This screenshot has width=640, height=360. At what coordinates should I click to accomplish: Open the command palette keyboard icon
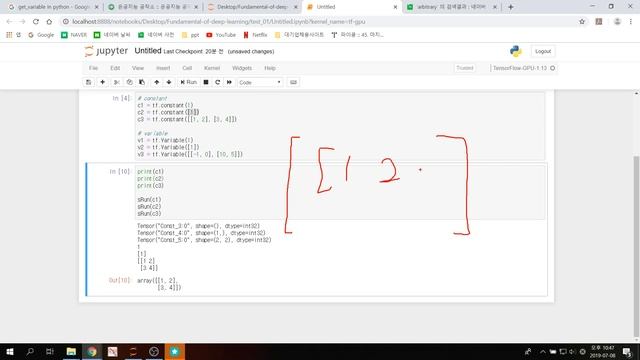pyautogui.click(x=293, y=82)
